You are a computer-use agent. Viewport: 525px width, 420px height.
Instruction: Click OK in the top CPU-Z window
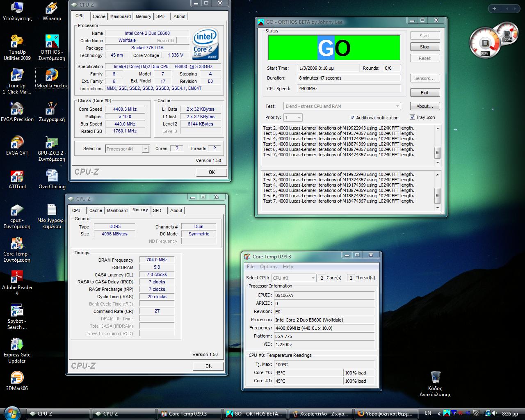tap(212, 172)
